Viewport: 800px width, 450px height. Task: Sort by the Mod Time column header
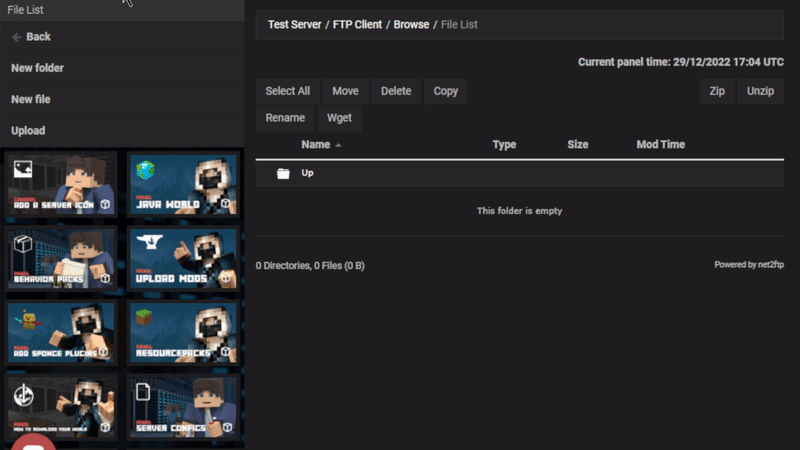click(x=660, y=145)
